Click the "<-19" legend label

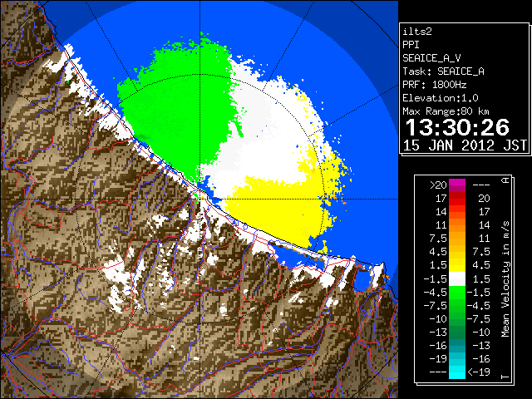pyautogui.click(x=479, y=372)
